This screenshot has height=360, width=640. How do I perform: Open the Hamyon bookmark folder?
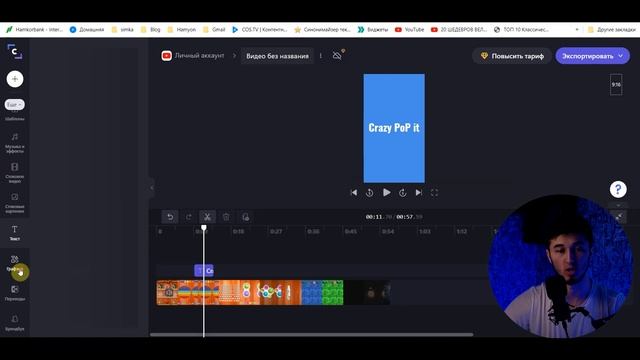pyautogui.click(x=181, y=29)
